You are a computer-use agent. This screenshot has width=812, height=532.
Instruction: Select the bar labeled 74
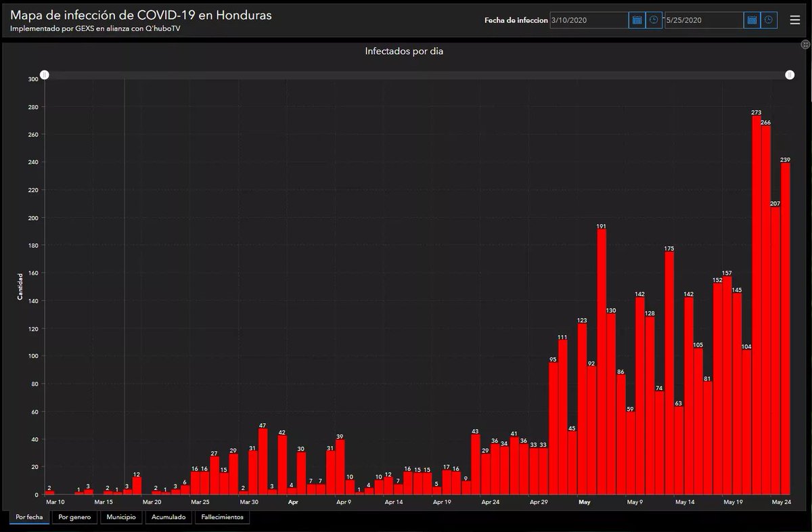point(660,443)
